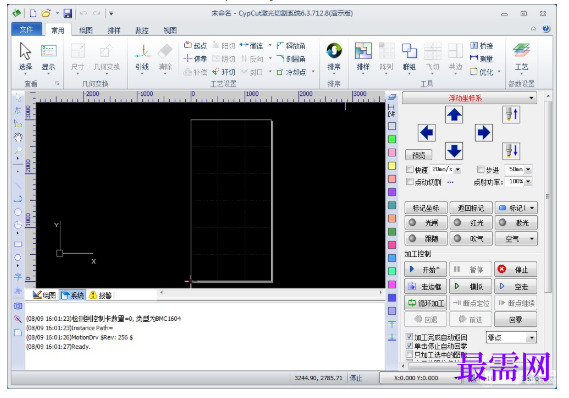
Task: Enable the step move checkbox
Action: coord(480,169)
